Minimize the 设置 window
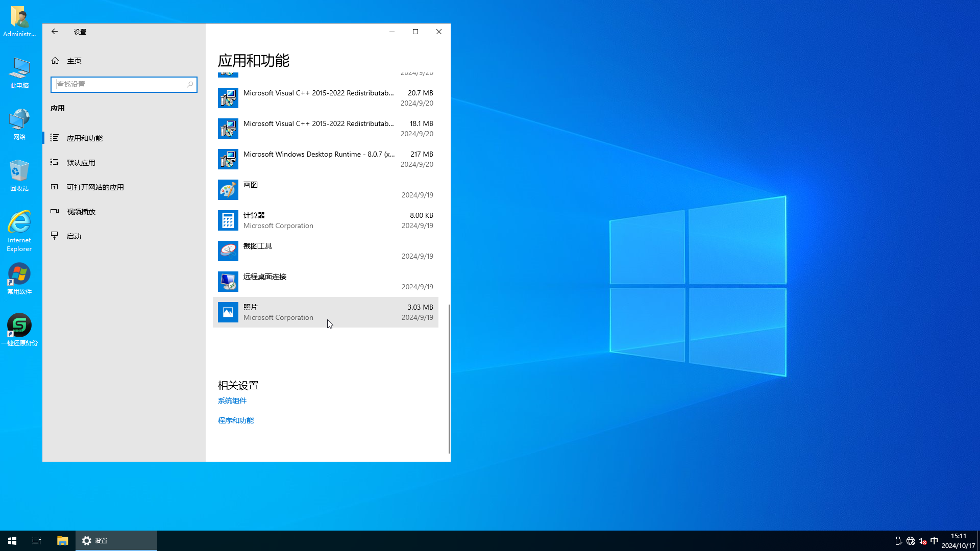Image resolution: width=980 pixels, height=551 pixels. 392,32
